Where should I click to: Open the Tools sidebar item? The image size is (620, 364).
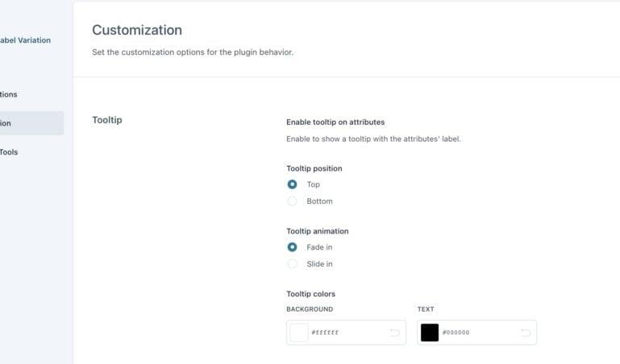click(9, 152)
